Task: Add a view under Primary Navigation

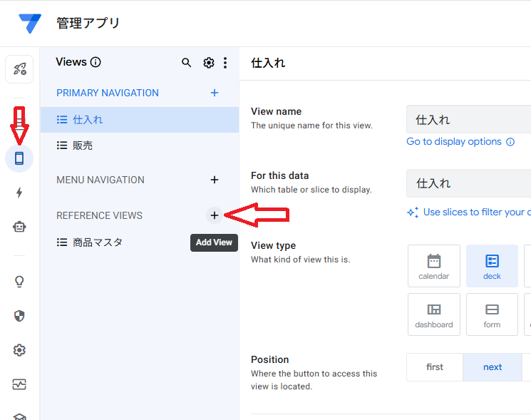Action: [215, 93]
